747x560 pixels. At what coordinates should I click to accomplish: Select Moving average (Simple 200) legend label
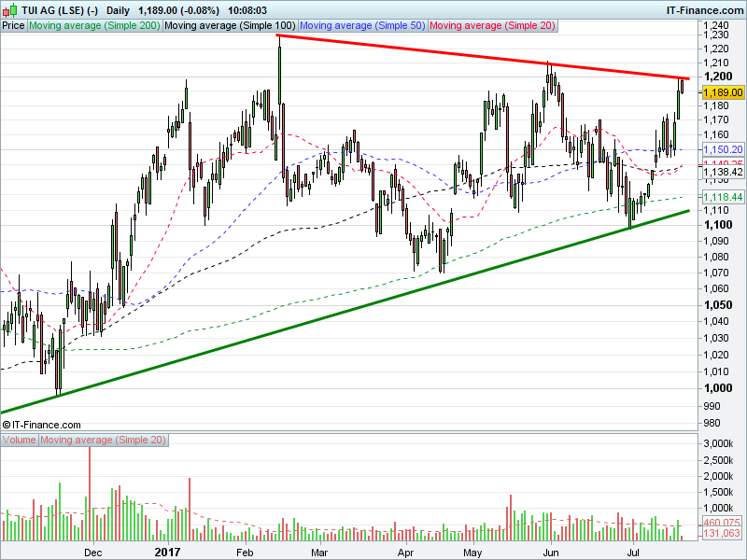point(94,26)
